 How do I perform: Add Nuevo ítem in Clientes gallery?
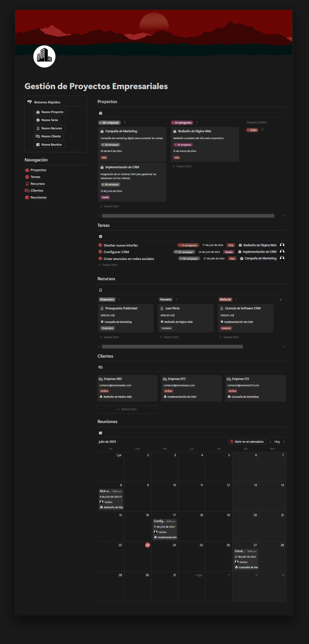pos(127,409)
